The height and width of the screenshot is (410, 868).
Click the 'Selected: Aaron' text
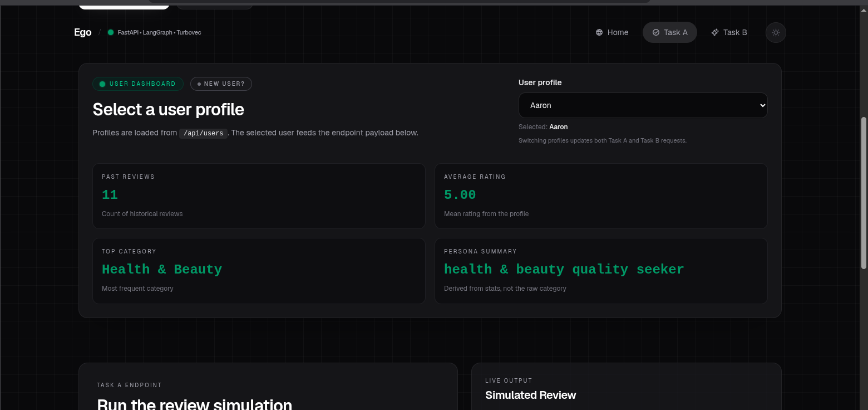[543, 127]
